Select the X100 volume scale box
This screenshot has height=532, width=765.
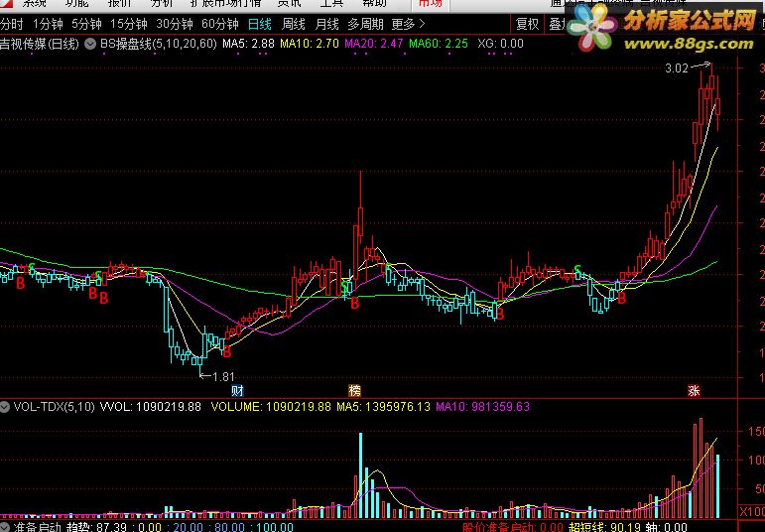[x=752, y=511]
